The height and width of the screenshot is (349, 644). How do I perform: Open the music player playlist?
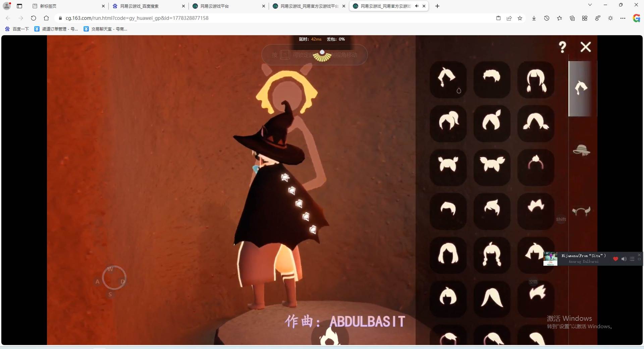point(632,259)
